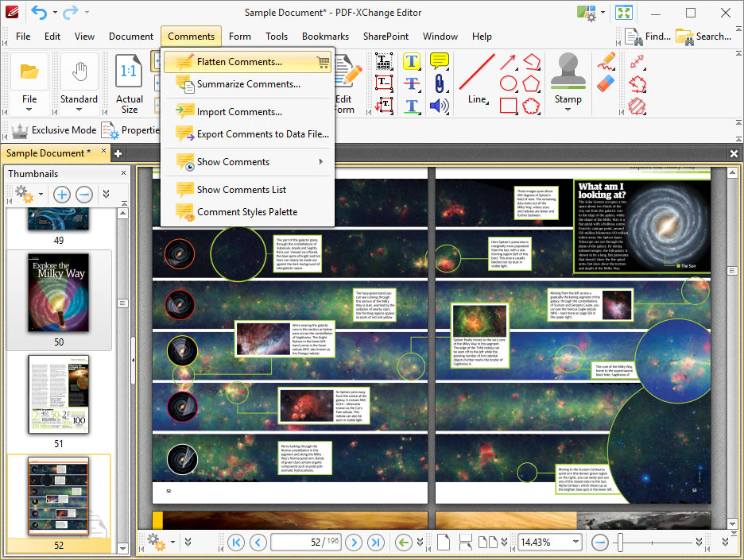Select the Text Box tool icon

[x=383, y=83]
